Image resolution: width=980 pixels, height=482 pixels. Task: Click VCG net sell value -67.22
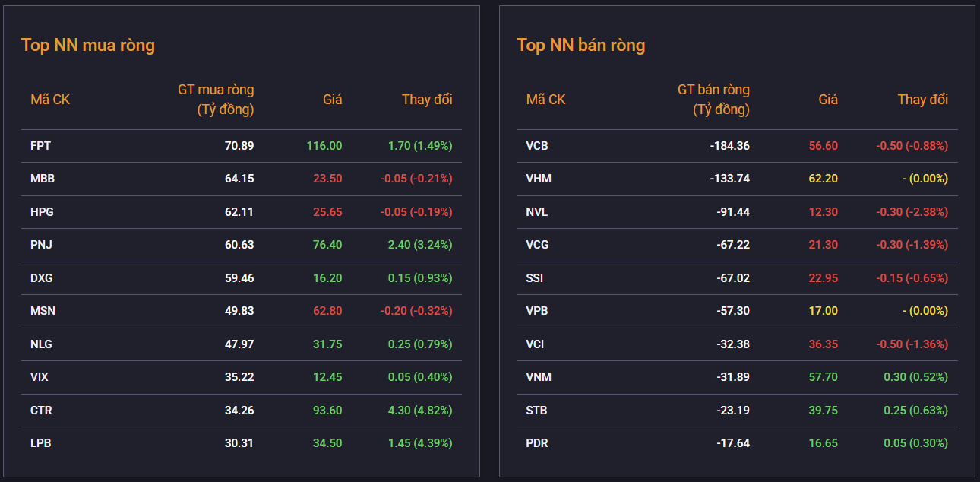click(x=733, y=245)
